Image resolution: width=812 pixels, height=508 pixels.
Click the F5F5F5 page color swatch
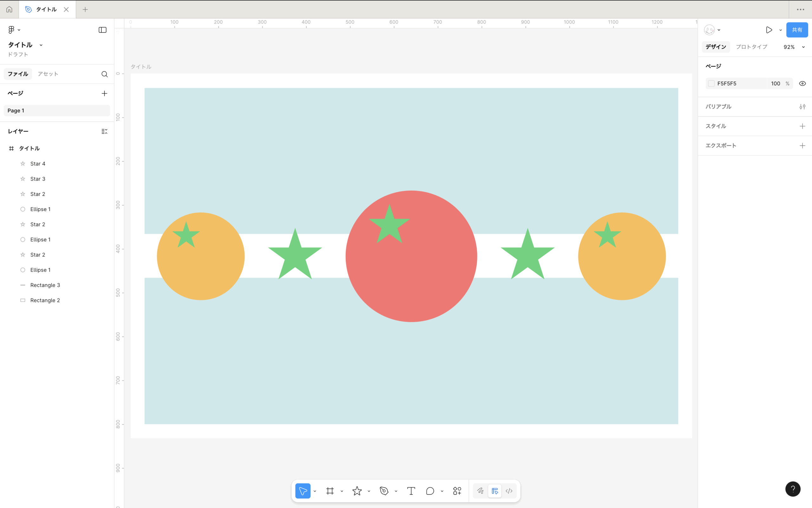click(711, 84)
